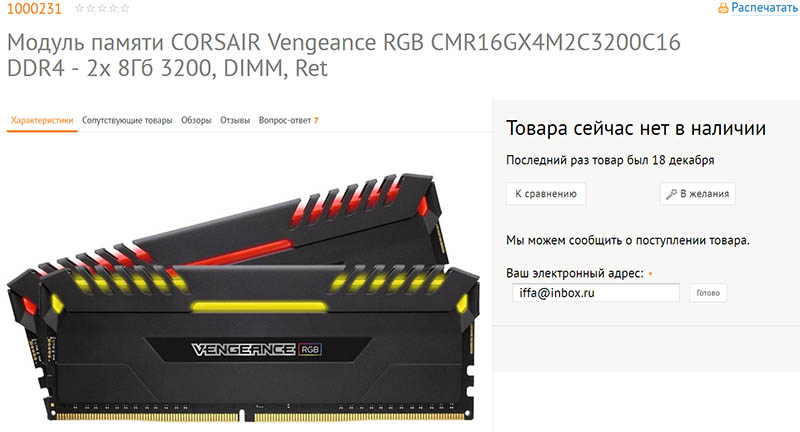
Task: Add product with К сравнению button
Action: click(545, 194)
